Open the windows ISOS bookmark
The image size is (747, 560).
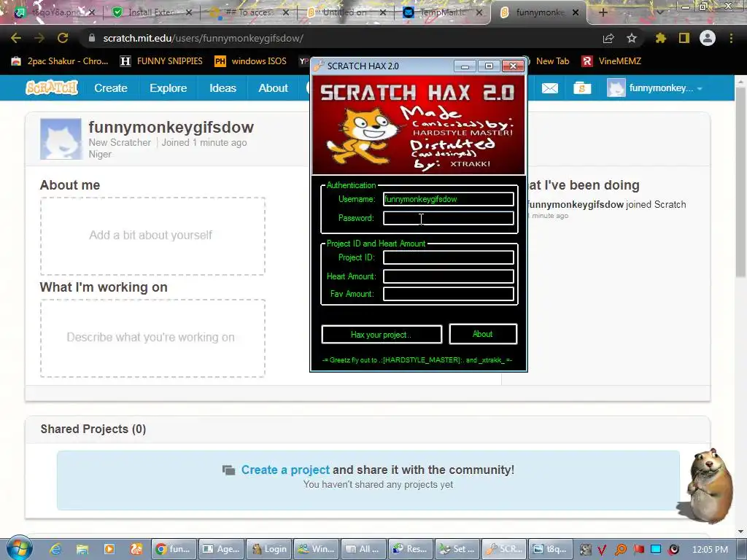coord(251,61)
